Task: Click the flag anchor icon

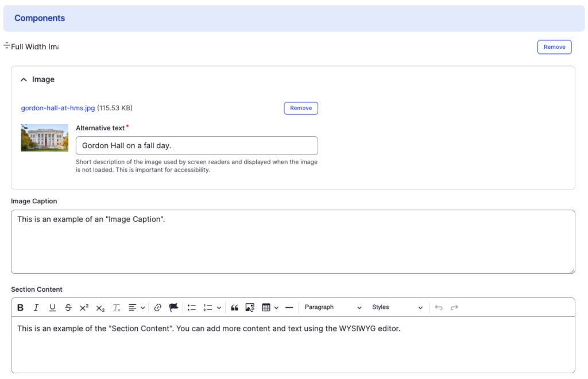Action: click(173, 308)
